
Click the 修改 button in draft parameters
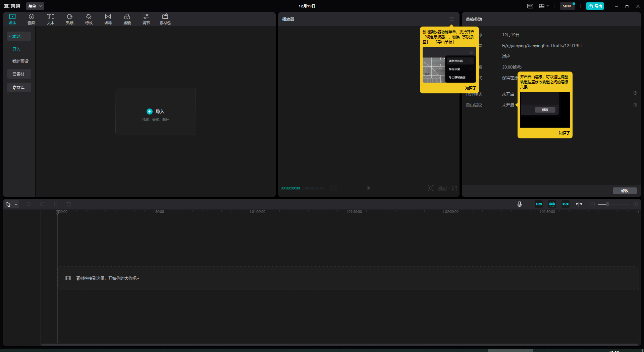(625, 191)
